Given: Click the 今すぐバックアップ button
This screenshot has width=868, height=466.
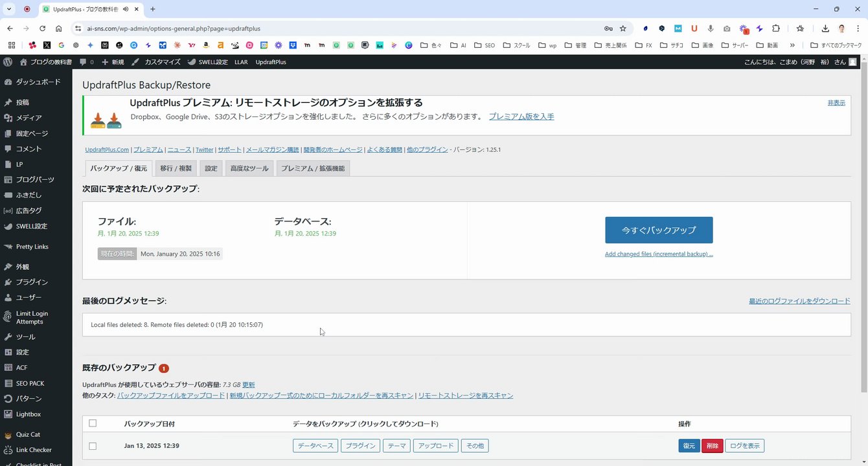Looking at the screenshot, I should (x=659, y=230).
